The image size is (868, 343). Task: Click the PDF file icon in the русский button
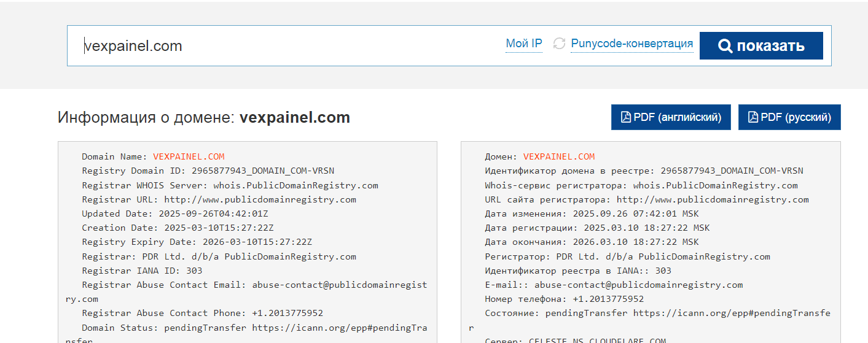pyautogui.click(x=753, y=117)
